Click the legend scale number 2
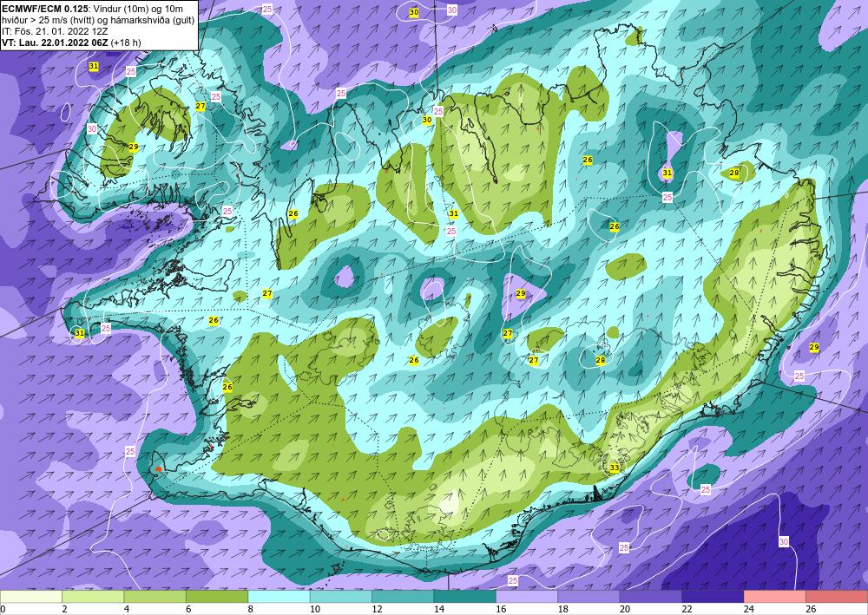The height and width of the screenshot is (615, 868). [x=65, y=610]
